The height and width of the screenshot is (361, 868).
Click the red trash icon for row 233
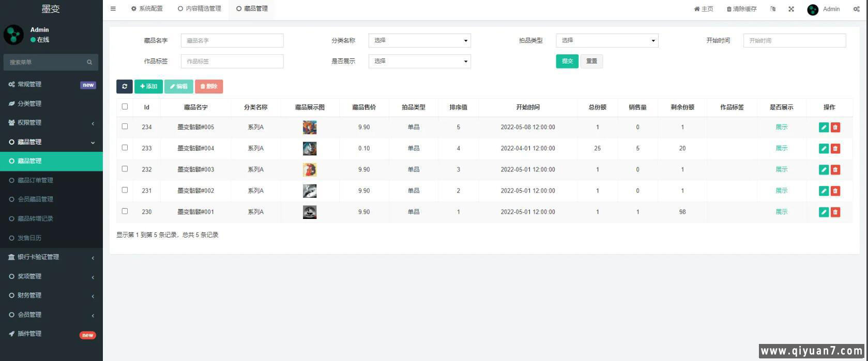coord(835,149)
